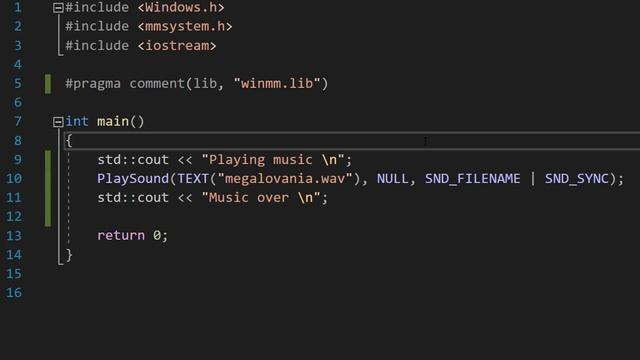640x360 pixels.
Task: Click on #pragma keyword on line 5
Action: coord(93,84)
